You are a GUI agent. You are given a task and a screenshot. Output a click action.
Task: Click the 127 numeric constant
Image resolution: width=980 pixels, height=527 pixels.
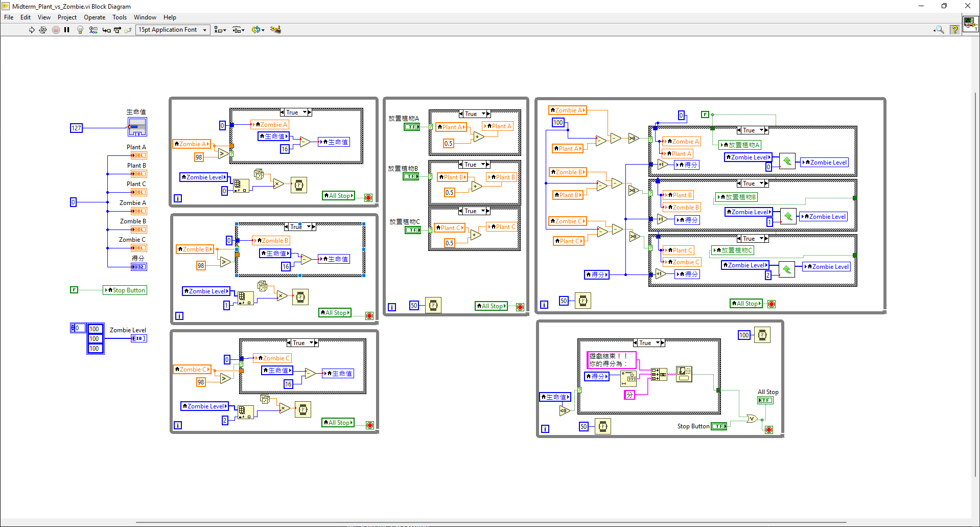(76, 128)
